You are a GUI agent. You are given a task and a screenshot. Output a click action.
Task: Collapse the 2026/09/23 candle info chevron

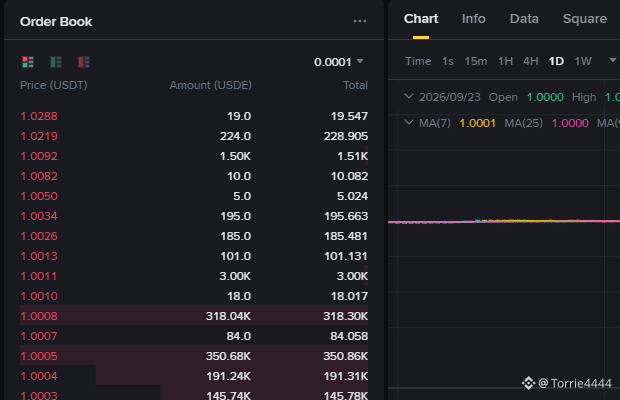point(409,96)
